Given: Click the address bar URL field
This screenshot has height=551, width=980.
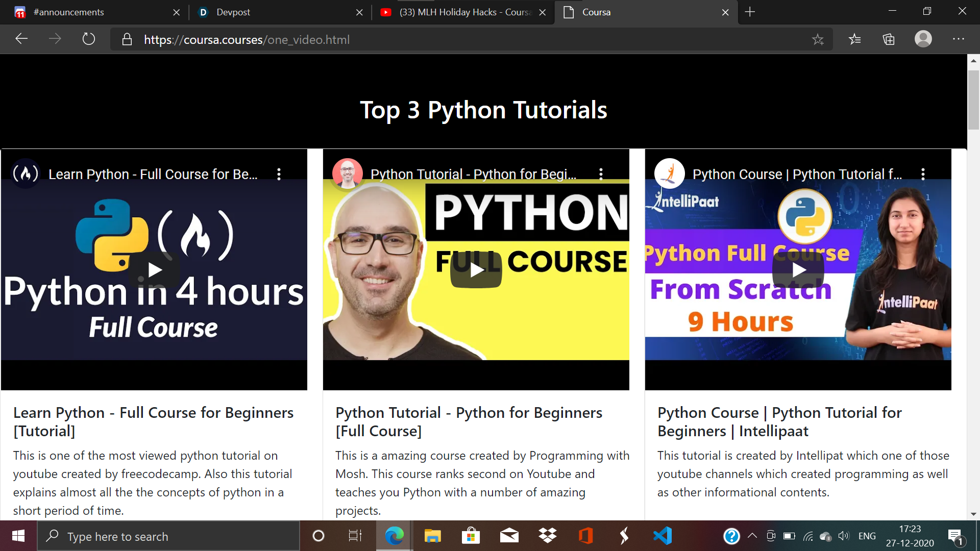Looking at the screenshot, I should pyautogui.click(x=459, y=39).
